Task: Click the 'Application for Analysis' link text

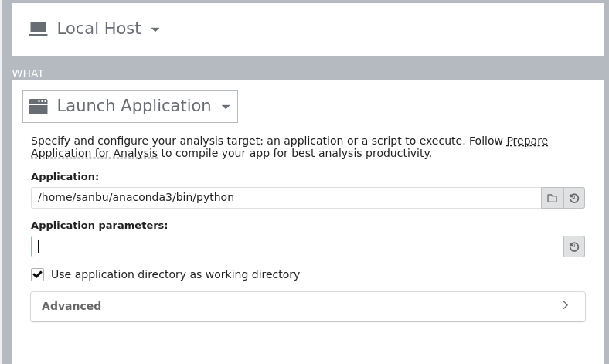Action: tap(94, 153)
